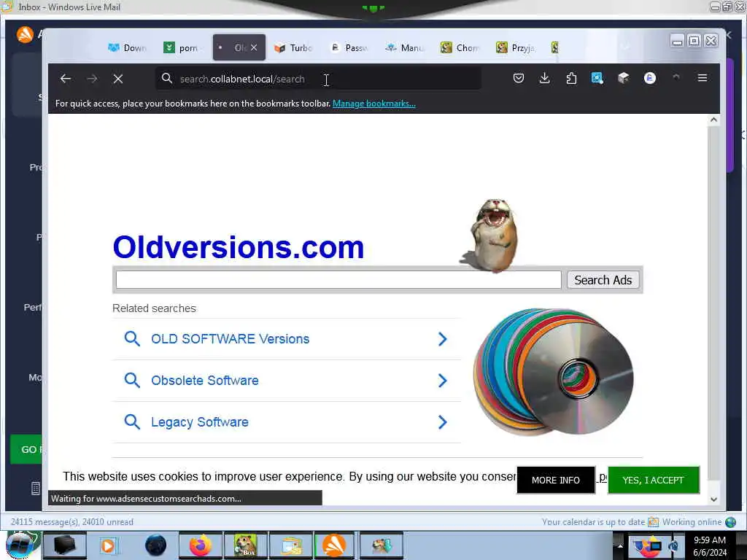Click the Oldversions search text box
The image size is (747, 560).
coord(338,279)
